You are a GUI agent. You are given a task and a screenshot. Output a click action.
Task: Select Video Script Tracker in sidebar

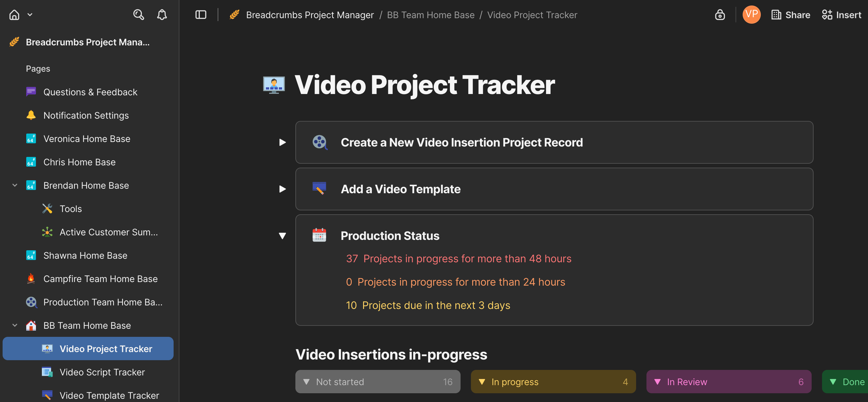click(x=102, y=372)
